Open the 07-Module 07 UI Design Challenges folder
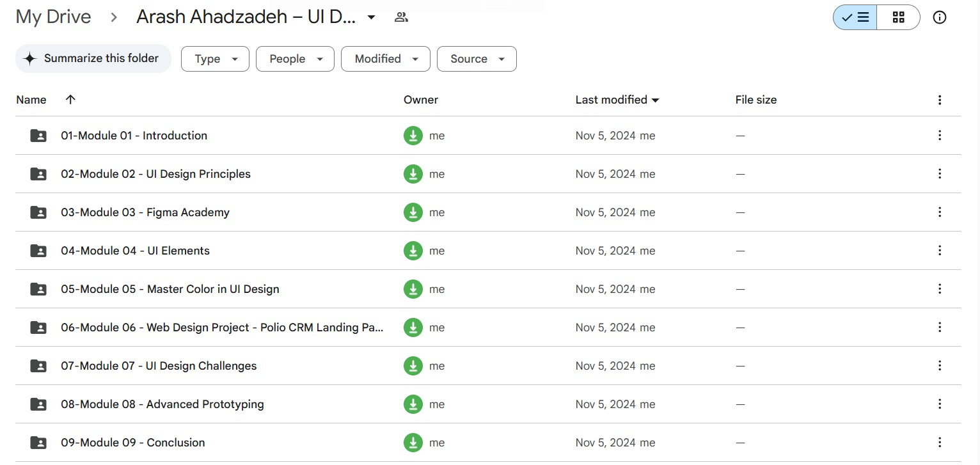This screenshot has width=980, height=465. pyautogui.click(x=159, y=366)
